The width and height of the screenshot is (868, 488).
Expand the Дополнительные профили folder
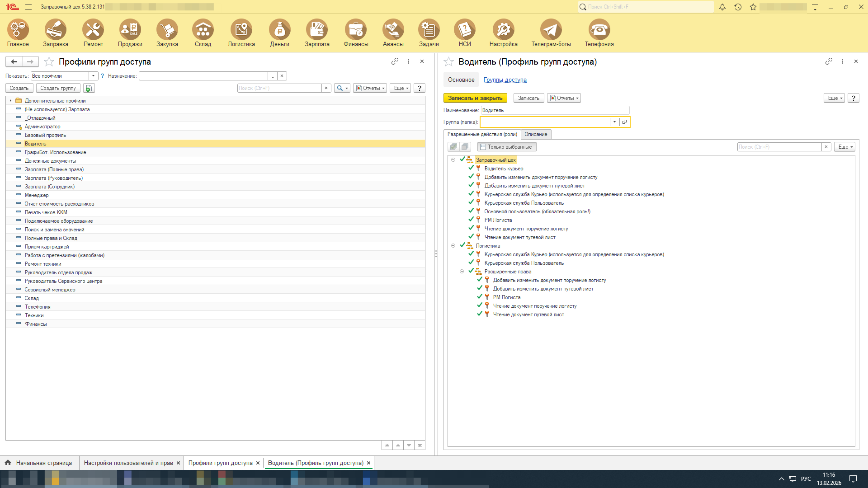pos(10,101)
